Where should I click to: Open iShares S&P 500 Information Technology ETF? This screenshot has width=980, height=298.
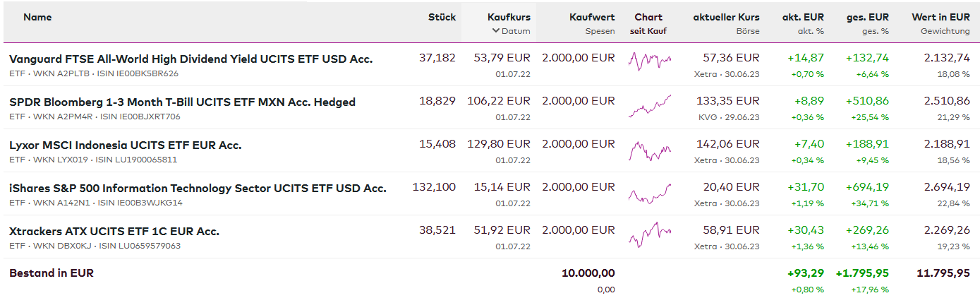pyautogui.click(x=198, y=189)
